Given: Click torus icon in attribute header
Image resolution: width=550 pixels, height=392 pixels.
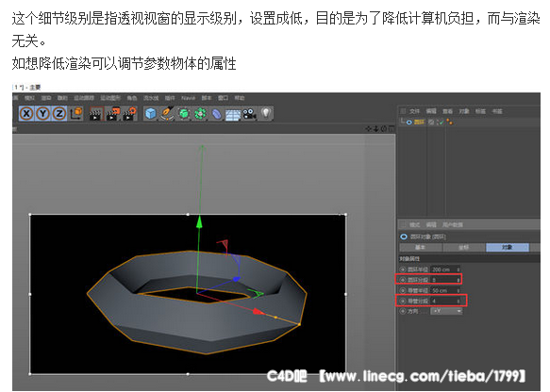Looking at the screenshot, I should (x=404, y=237).
